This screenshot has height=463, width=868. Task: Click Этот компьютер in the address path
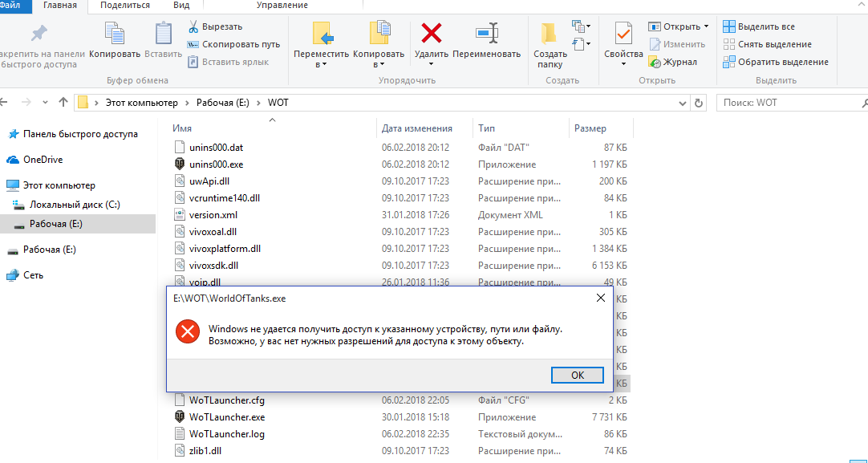(142, 103)
